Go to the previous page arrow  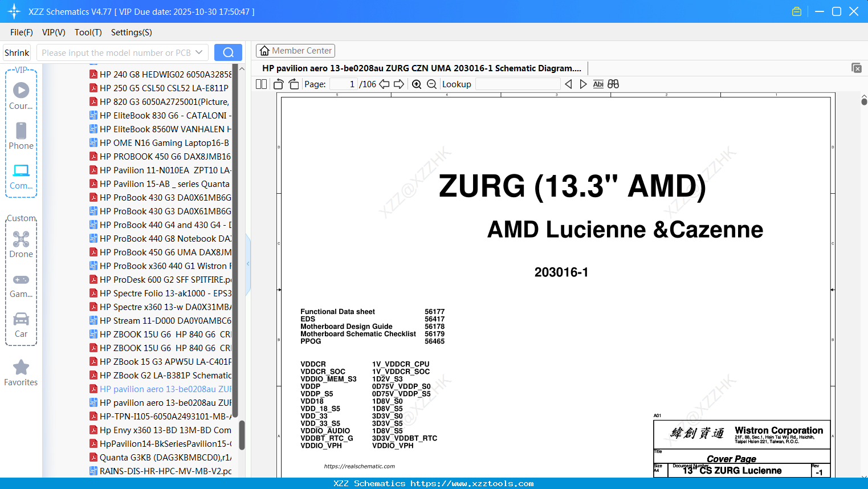[x=384, y=84]
